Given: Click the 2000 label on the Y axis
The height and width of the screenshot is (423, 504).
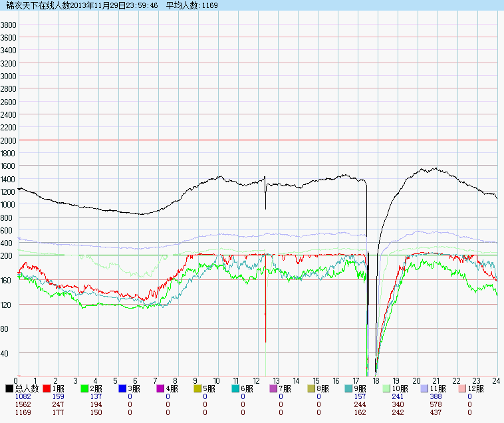Looking at the screenshot, I should click(x=9, y=140).
